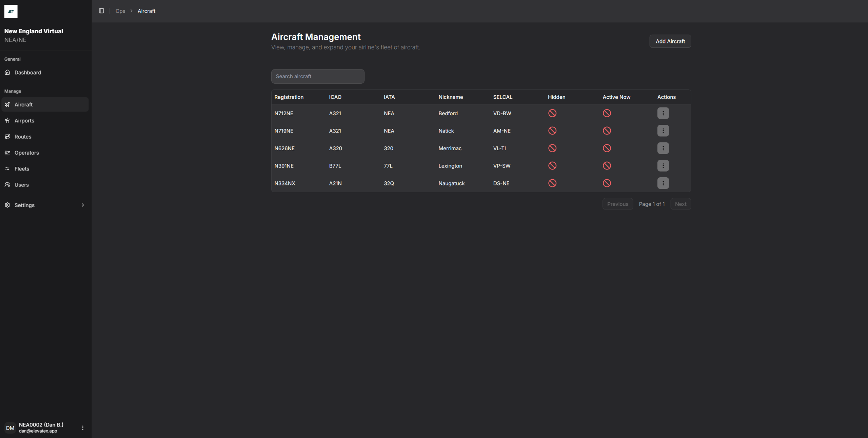Click hidden status icon for N719NE

[x=552, y=131]
